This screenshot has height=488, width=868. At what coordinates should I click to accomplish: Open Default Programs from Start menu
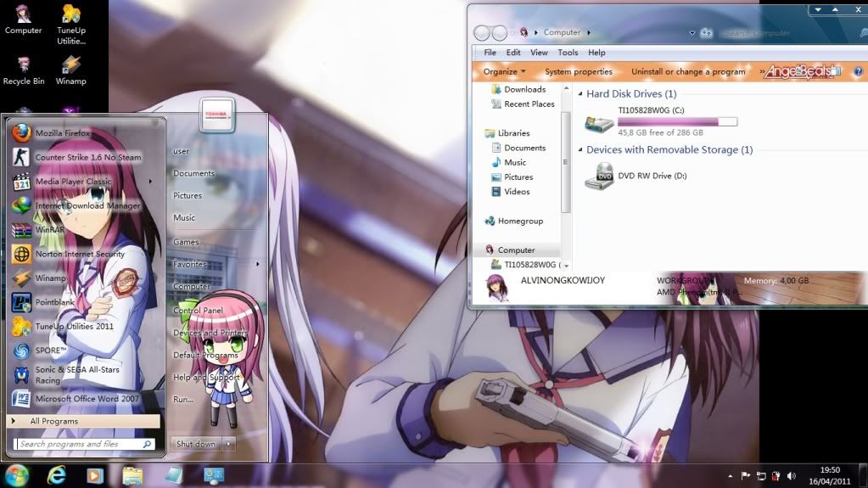(205, 355)
